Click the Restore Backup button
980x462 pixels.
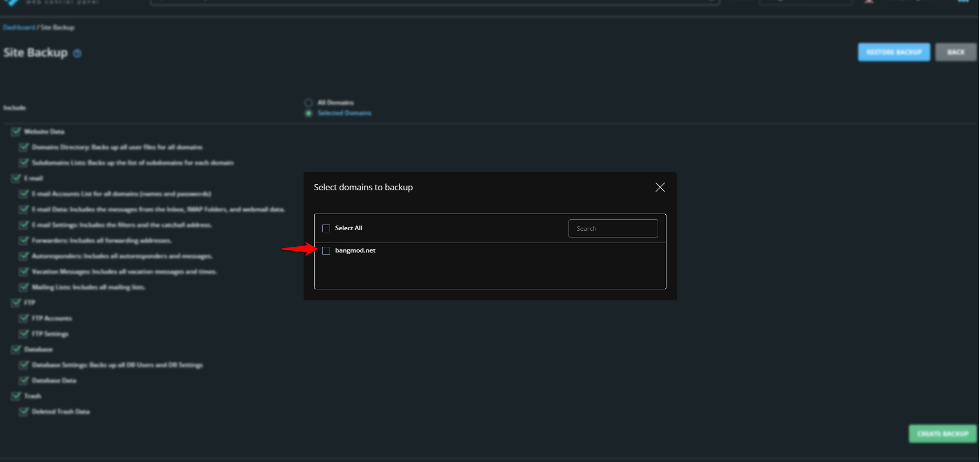[x=894, y=52]
